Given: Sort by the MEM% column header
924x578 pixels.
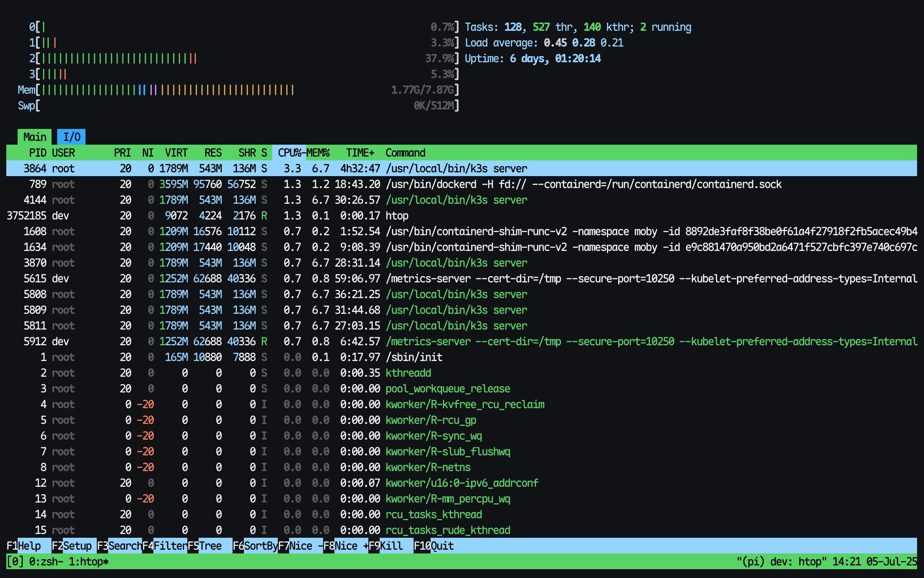Looking at the screenshot, I should (x=318, y=153).
